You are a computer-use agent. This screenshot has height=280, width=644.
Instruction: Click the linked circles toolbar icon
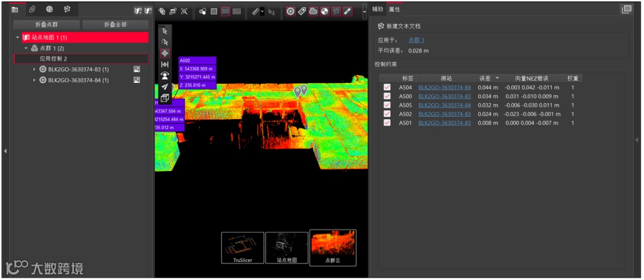pyautogui.click(x=203, y=11)
